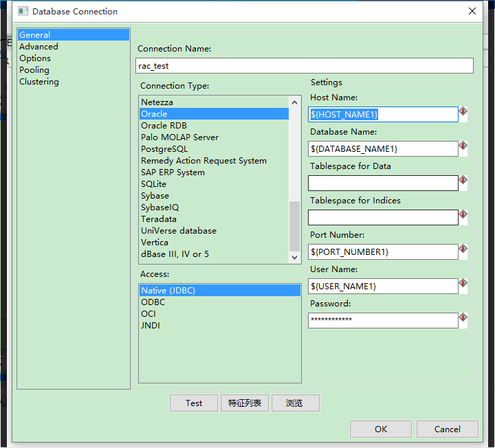Choose Native (JDBC) access method

[220, 290]
